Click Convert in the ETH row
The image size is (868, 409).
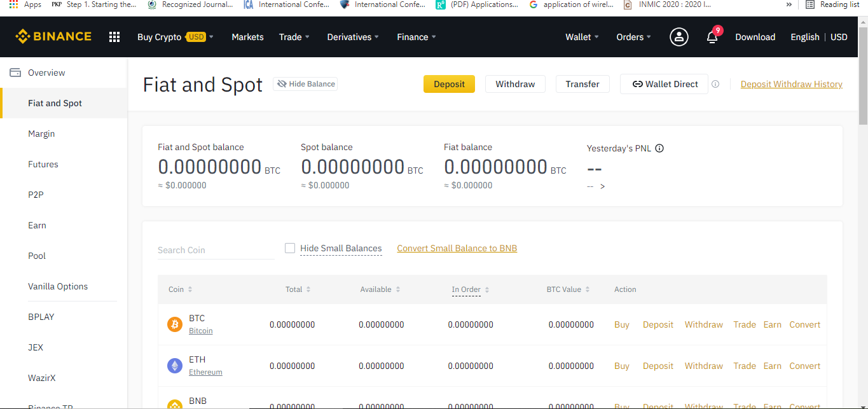click(804, 366)
